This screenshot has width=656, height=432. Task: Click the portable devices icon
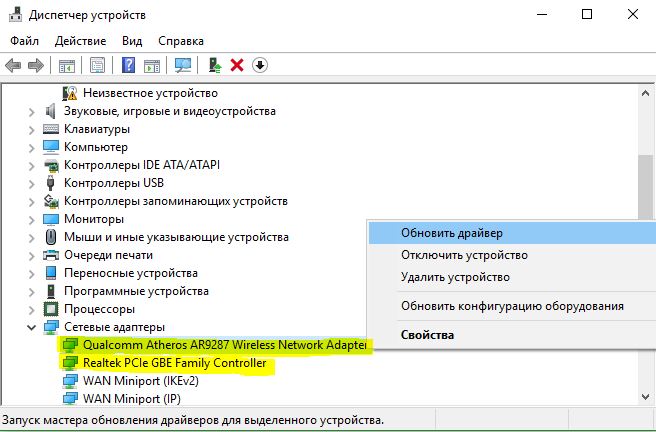coord(51,273)
